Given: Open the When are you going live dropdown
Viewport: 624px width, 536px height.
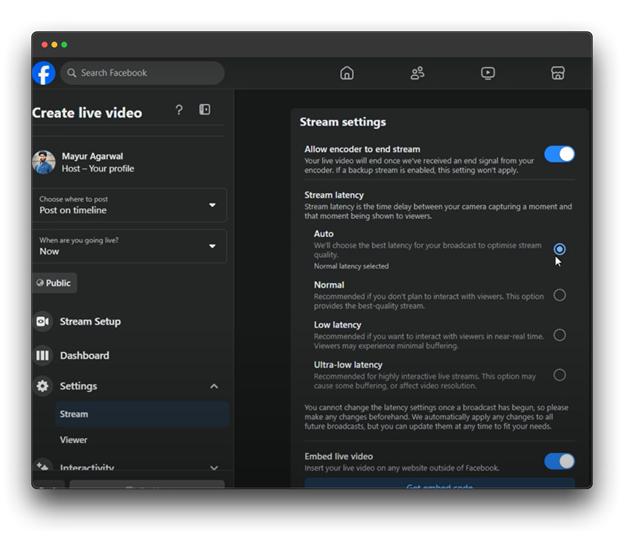Looking at the screenshot, I should point(129,246).
